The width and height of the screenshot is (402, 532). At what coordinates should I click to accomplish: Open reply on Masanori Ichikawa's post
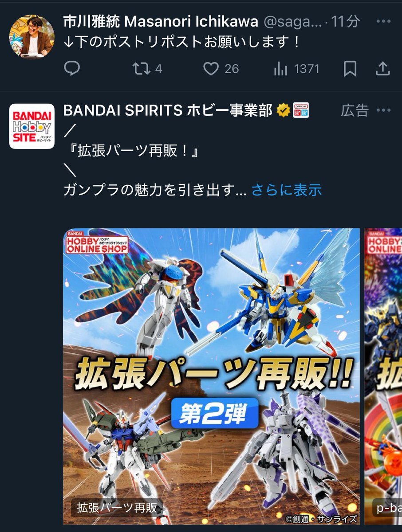point(71,69)
